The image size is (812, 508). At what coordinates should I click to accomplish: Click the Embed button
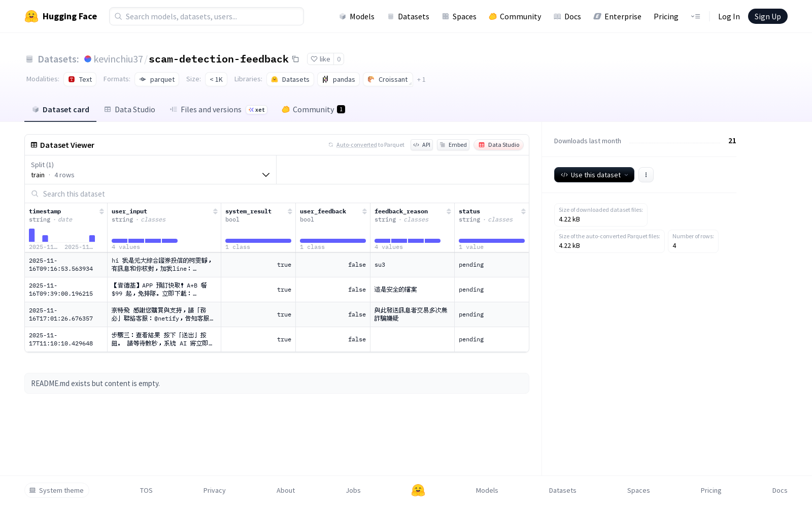(x=453, y=145)
